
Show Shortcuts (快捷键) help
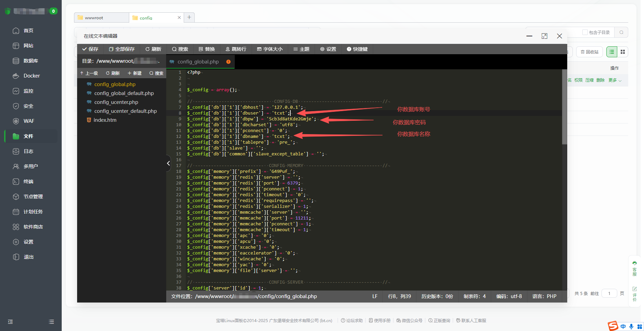pyautogui.click(x=357, y=49)
